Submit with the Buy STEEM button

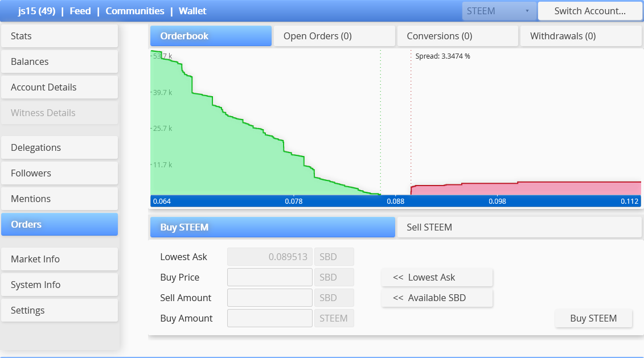[593, 319]
